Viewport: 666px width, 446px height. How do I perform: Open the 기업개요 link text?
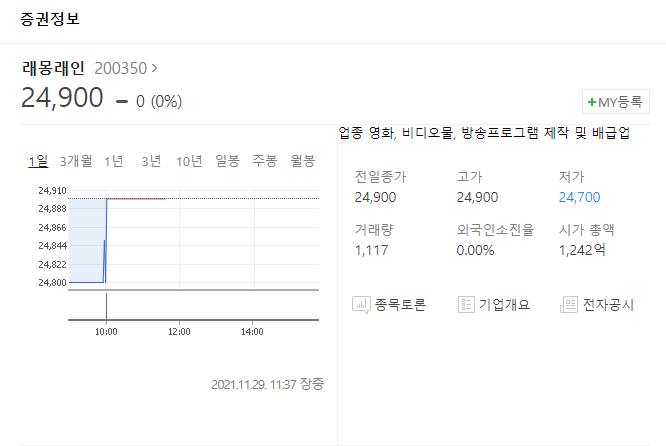coord(504,305)
